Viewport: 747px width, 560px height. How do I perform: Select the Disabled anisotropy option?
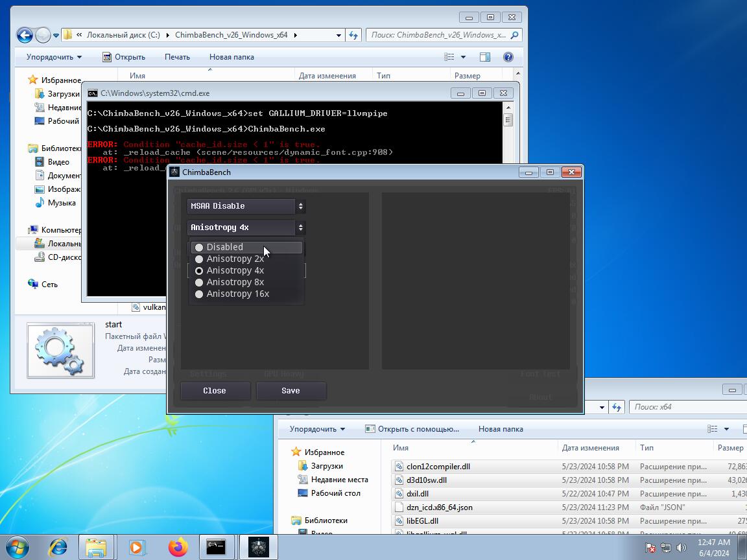[224, 247]
